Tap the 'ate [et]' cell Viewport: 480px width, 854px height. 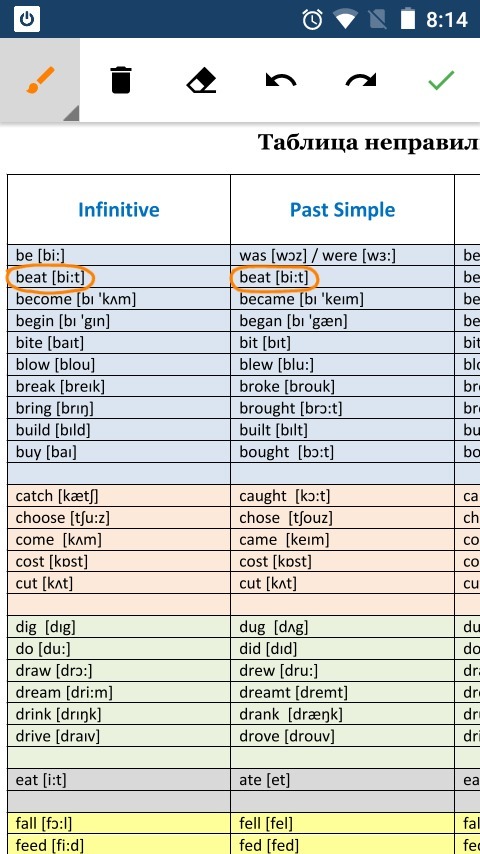click(342, 780)
